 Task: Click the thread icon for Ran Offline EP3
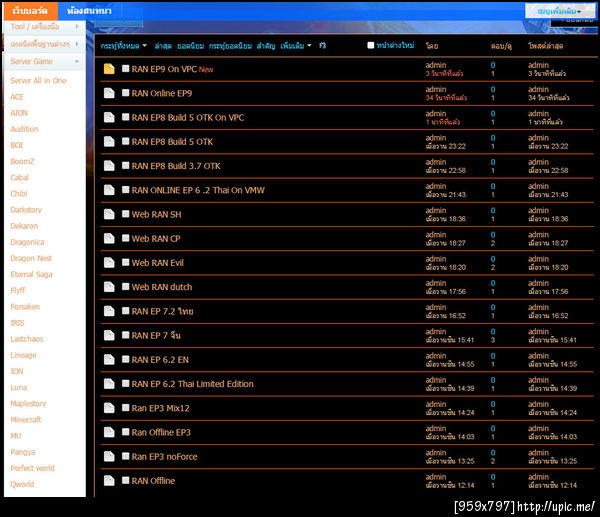point(109,432)
